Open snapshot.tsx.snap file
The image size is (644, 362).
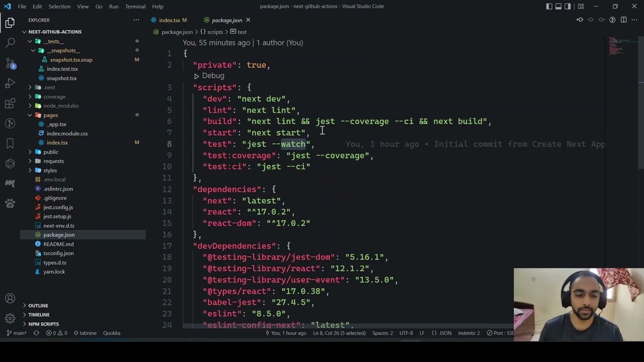(71, 60)
